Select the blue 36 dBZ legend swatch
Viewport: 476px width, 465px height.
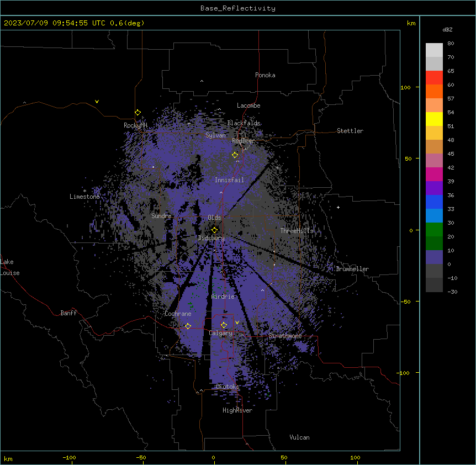(434, 202)
